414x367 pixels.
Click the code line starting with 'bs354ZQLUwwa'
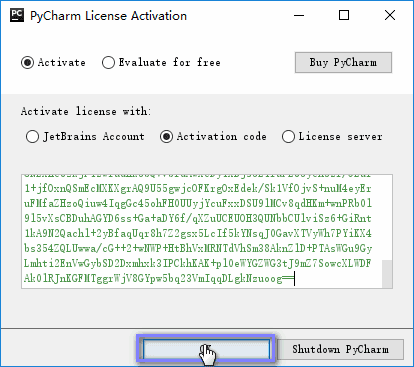coord(198,248)
